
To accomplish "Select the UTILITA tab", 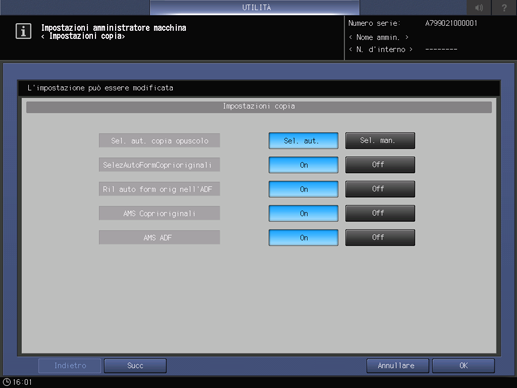I will click(x=255, y=7).
